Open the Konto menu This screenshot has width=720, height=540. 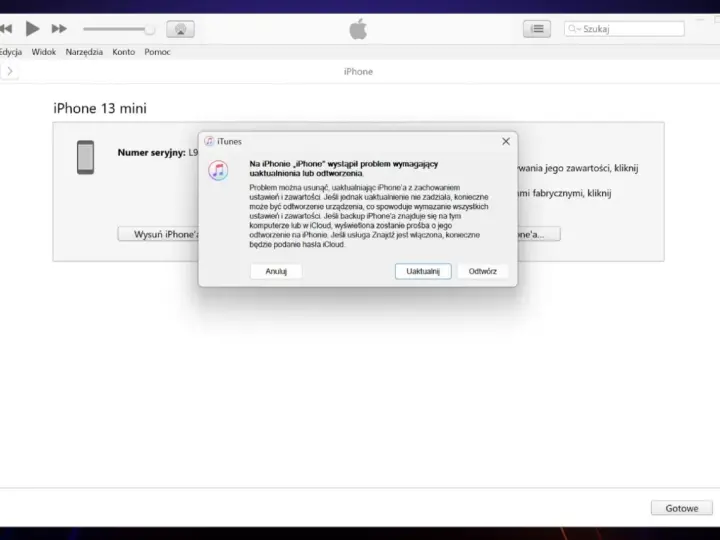pos(124,52)
